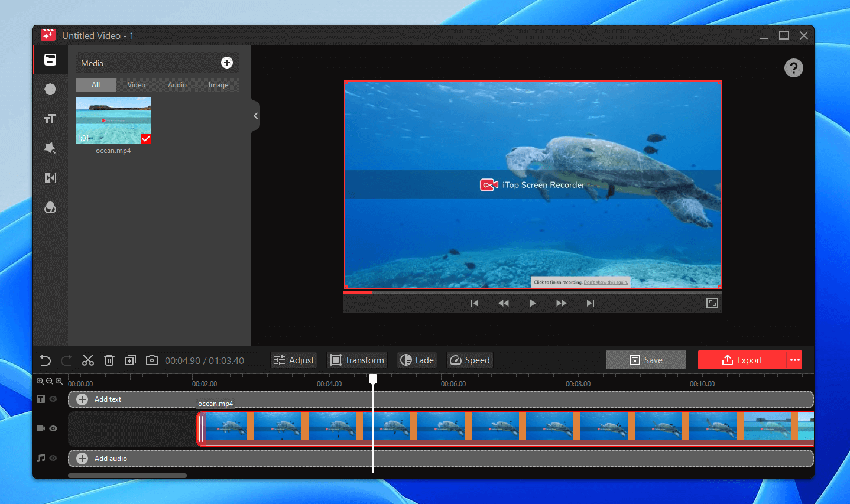850x504 pixels.
Task: Open the help question mark
Action: point(794,68)
